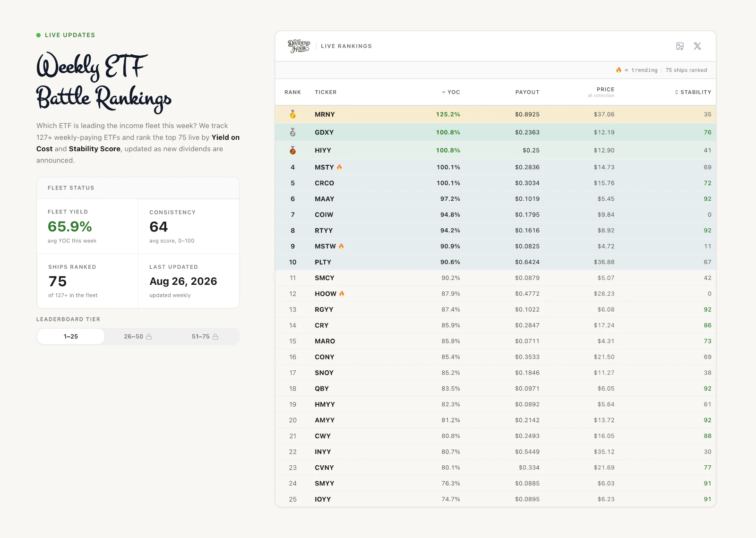Click the gold medal icon for MRNY
The height and width of the screenshot is (538, 756).
pyautogui.click(x=292, y=114)
